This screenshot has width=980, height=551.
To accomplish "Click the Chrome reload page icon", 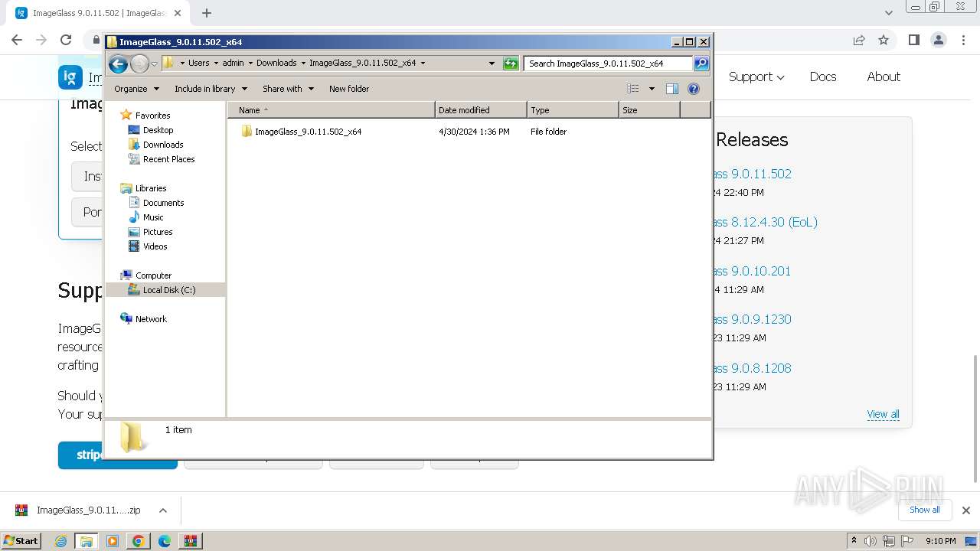I will click(x=66, y=40).
